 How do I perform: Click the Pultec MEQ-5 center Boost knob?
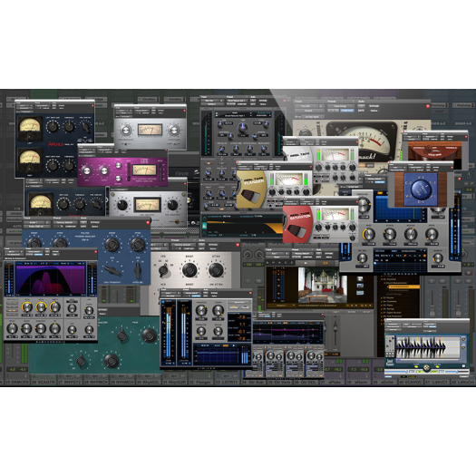coord(189,269)
